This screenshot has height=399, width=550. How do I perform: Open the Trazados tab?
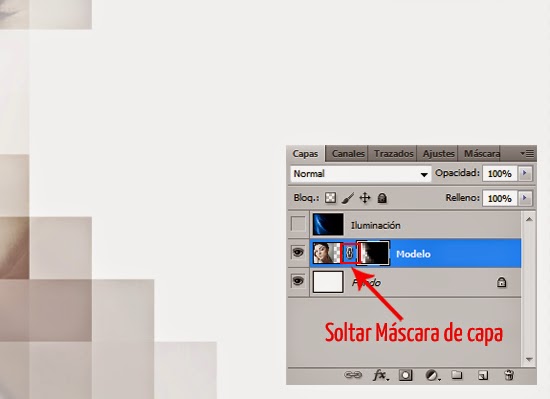pyautogui.click(x=393, y=154)
